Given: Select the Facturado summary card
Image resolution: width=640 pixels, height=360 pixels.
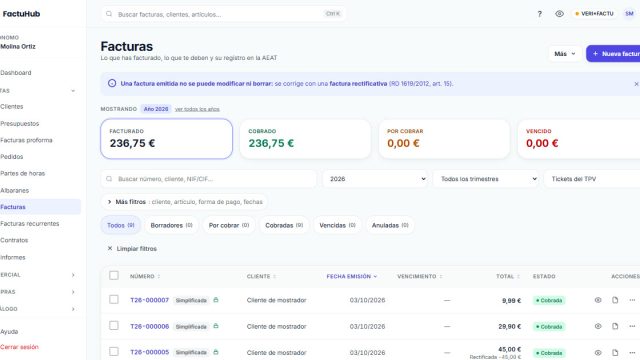Looking at the screenshot, I should pos(167,139).
